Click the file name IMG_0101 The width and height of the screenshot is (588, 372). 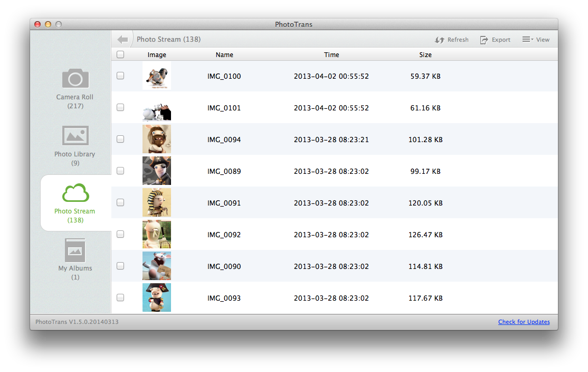pos(224,108)
